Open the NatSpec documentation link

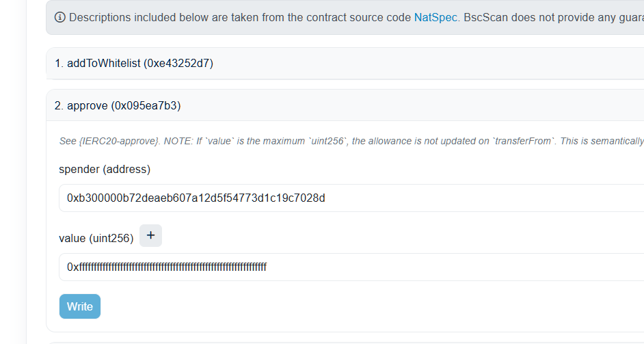tap(436, 17)
